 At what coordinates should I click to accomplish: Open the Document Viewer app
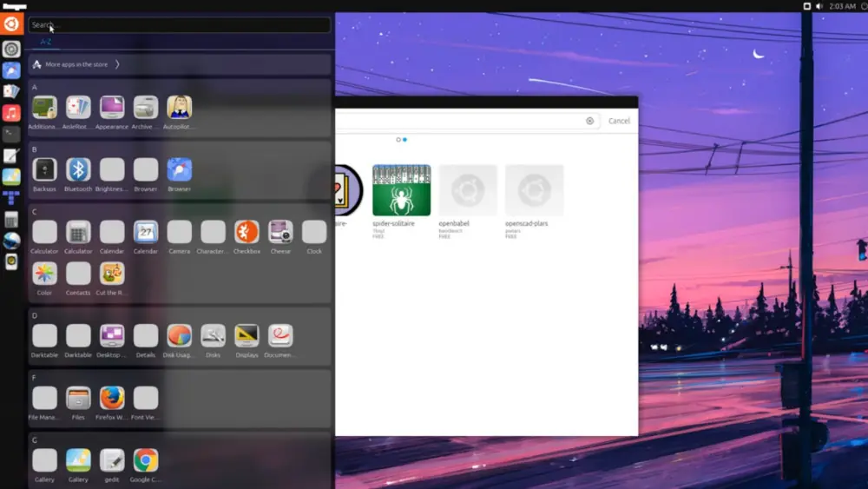[x=280, y=335]
